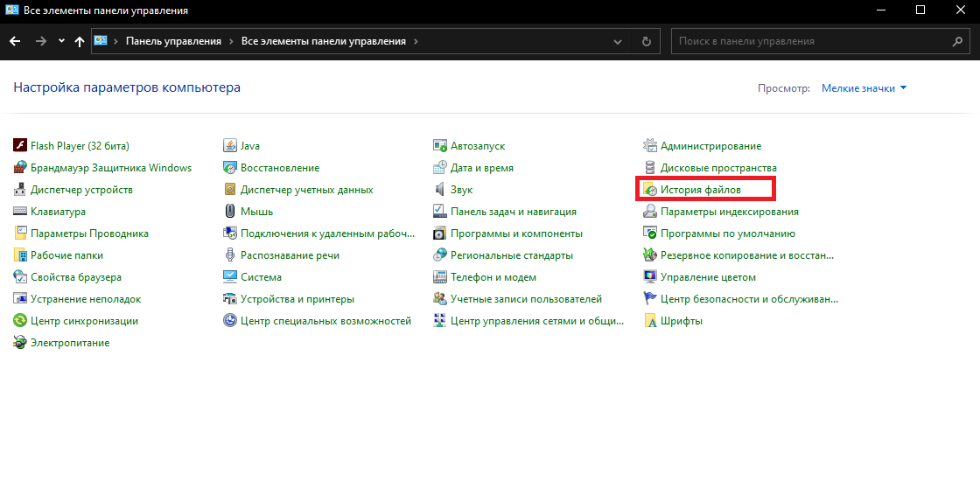Click the Рабочие папки icon
Image resolution: width=980 pixels, height=481 pixels.
coord(20,254)
